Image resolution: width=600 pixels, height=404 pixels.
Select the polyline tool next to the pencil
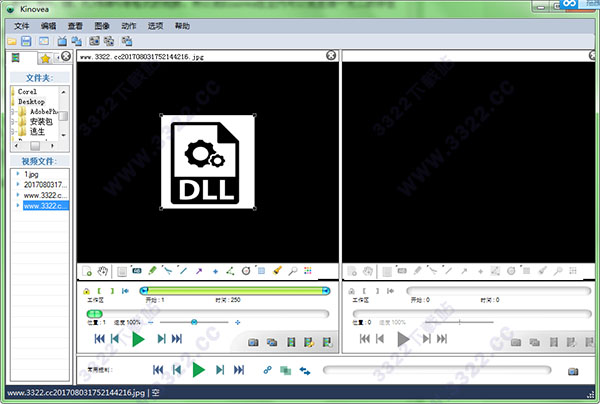tap(168, 271)
